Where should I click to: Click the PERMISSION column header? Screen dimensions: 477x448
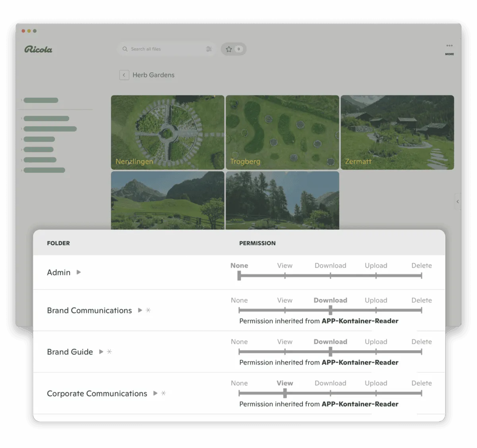257,243
